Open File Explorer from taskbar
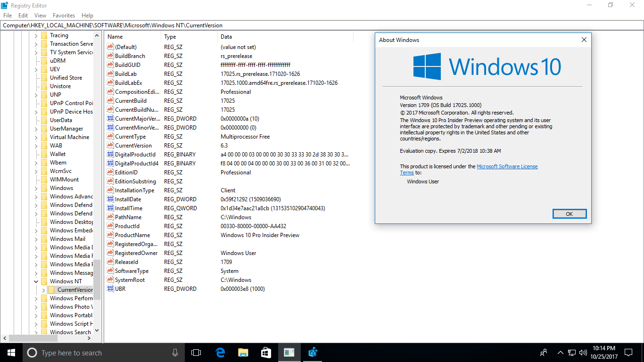 (243, 353)
